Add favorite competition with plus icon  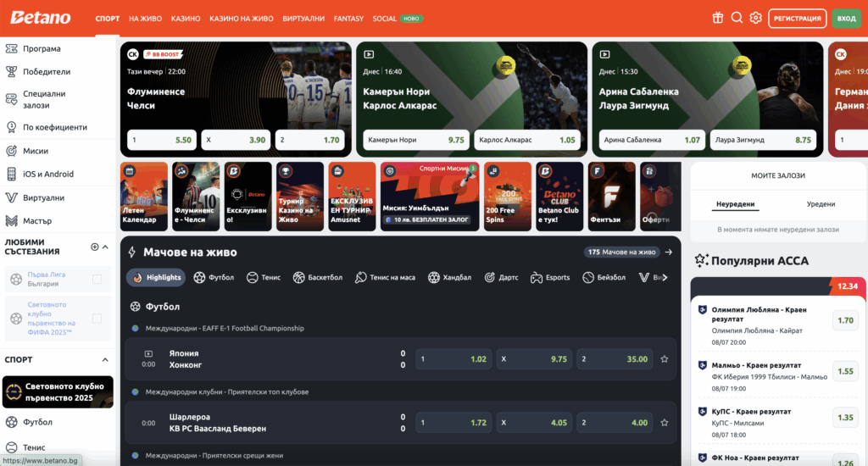[95, 247]
